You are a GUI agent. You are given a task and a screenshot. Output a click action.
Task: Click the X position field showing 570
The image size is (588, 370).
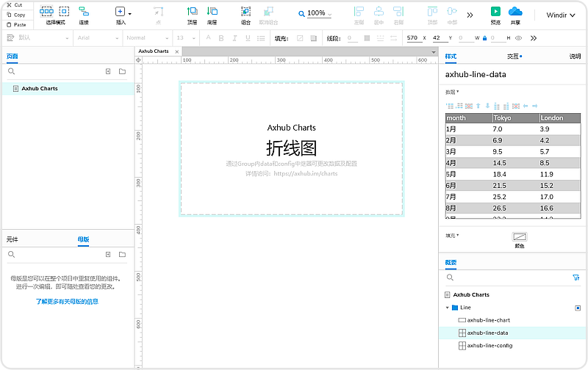coord(414,38)
